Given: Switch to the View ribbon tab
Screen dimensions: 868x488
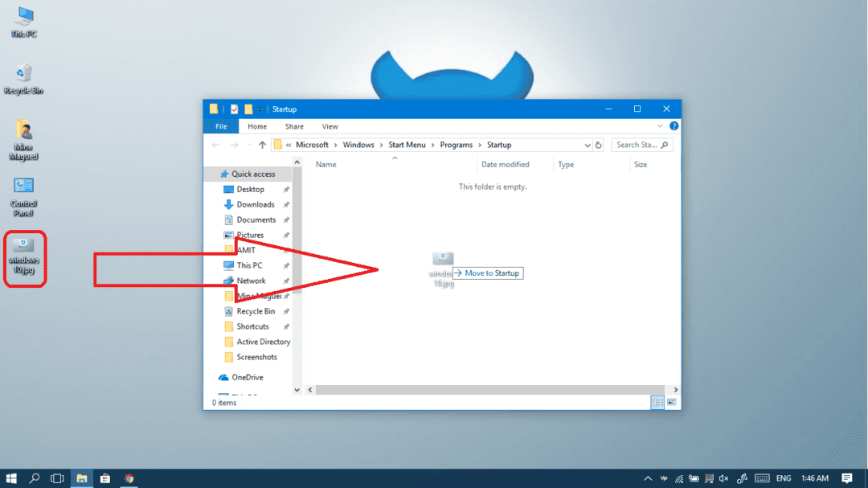Looking at the screenshot, I should pyautogui.click(x=330, y=126).
